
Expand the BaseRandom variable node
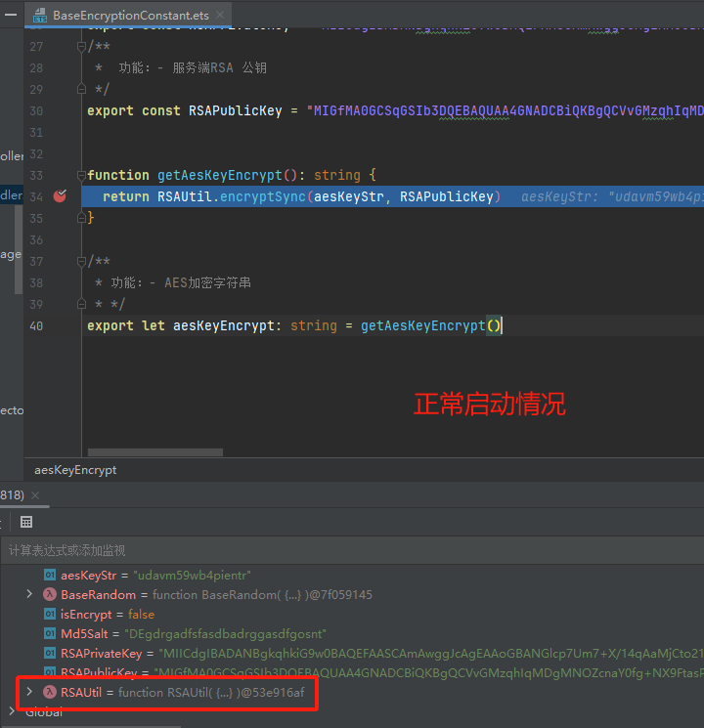click(29, 594)
